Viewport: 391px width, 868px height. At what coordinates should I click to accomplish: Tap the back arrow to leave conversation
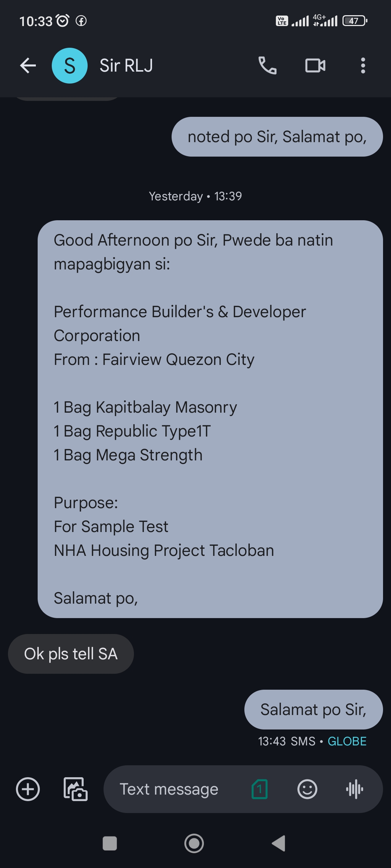(28, 66)
